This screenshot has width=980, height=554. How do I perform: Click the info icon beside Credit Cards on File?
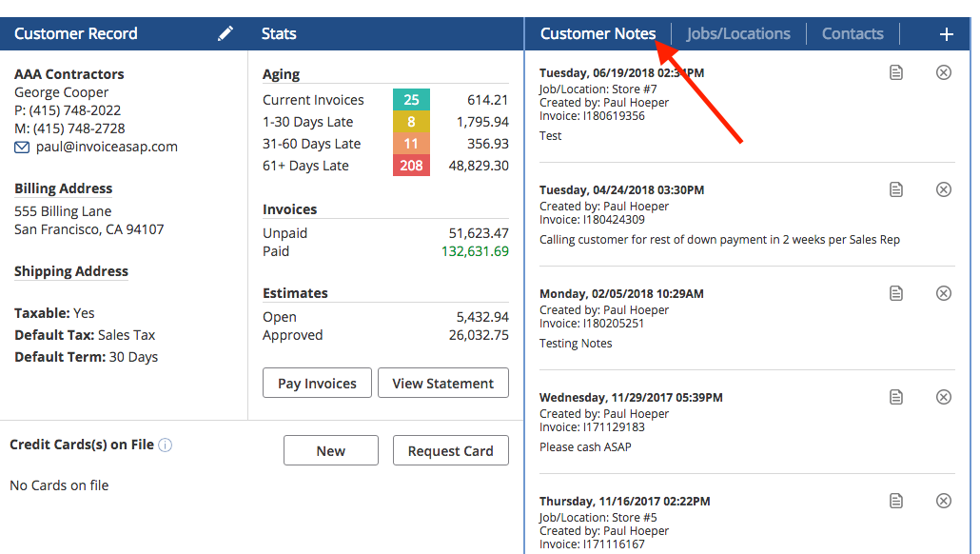click(x=165, y=445)
